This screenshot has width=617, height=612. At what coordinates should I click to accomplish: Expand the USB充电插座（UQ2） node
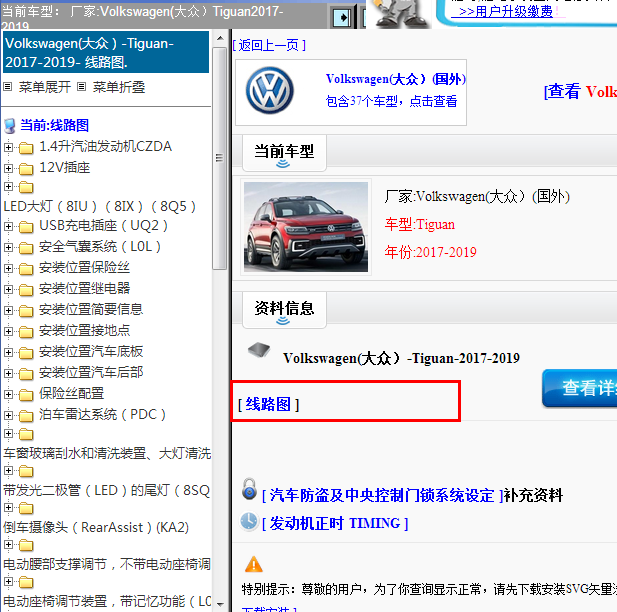click(x=8, y=226)
